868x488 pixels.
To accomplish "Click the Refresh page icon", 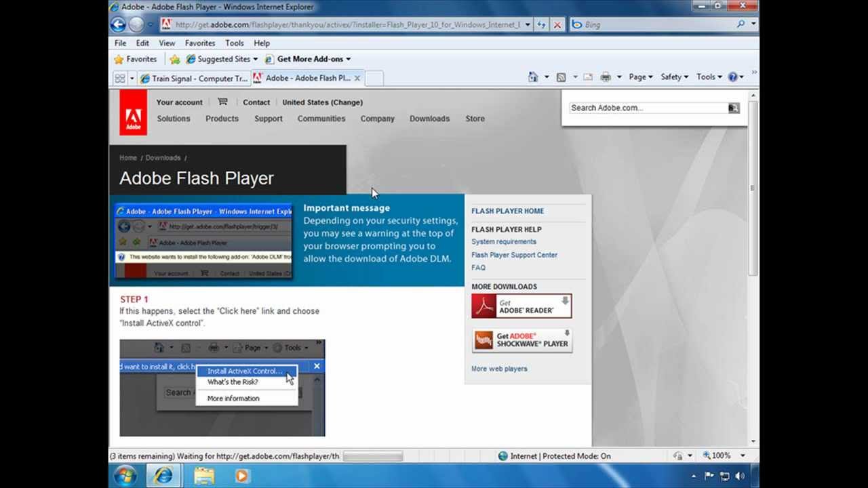I will [x=541, y=24].
